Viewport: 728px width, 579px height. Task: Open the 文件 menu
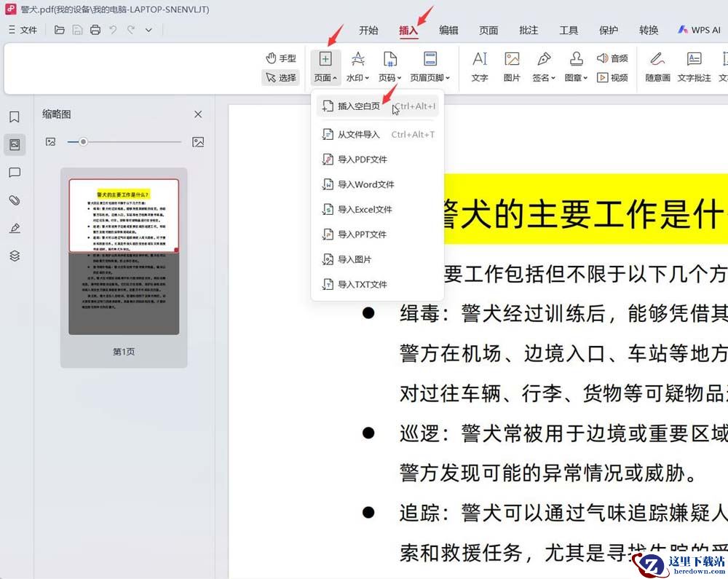23,30
